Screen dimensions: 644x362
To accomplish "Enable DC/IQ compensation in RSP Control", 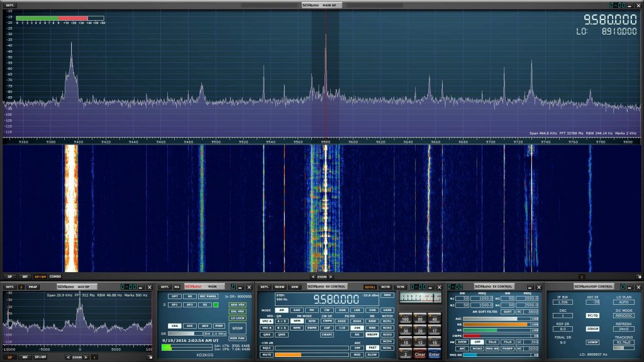I will pyautogui.click(x=593, y=315).
